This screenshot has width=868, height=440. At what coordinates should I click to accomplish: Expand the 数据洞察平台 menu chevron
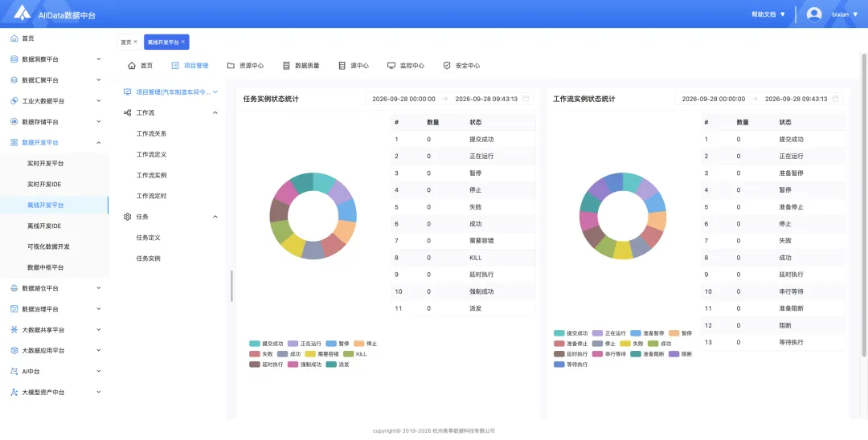point(99,59)
